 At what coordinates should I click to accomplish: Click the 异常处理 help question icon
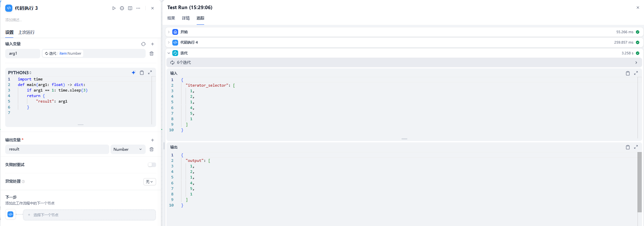point(23,181)
